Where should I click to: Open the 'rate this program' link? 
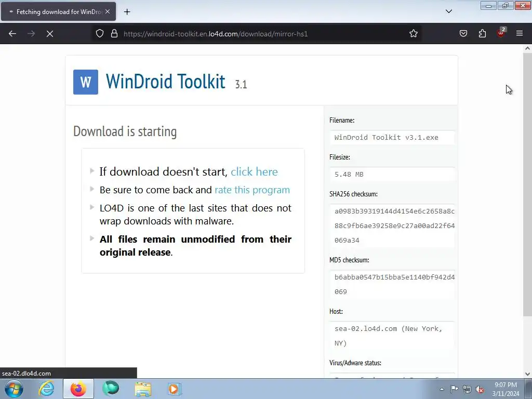point(252,190)
